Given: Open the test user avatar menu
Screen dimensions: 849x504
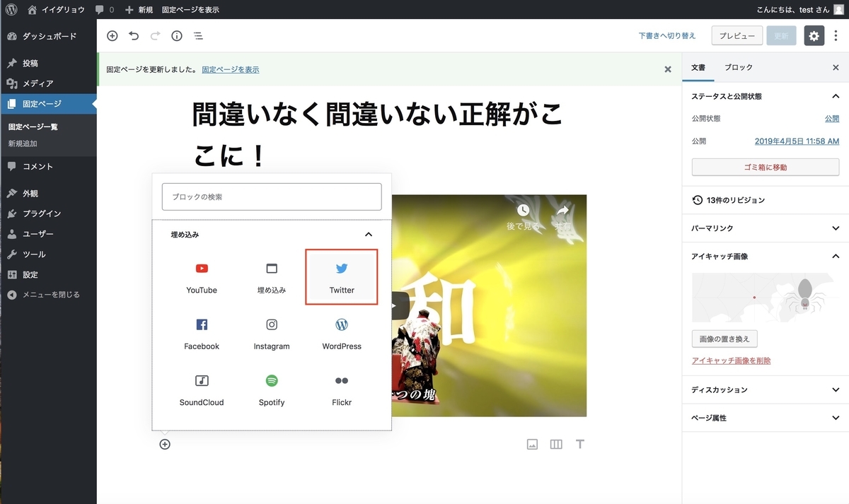Looking at the screenshot, I should [838, 10].
